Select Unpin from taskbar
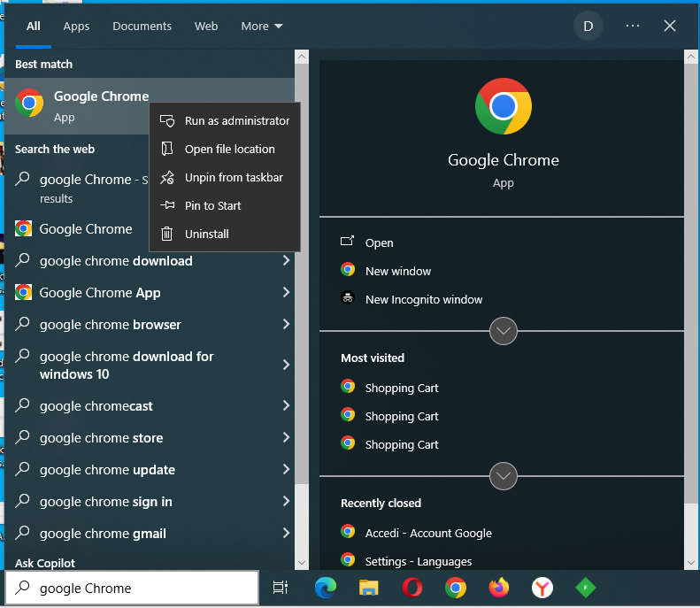Image resolution: width=700 pixels, height=608 pixels. click(225, 178)
